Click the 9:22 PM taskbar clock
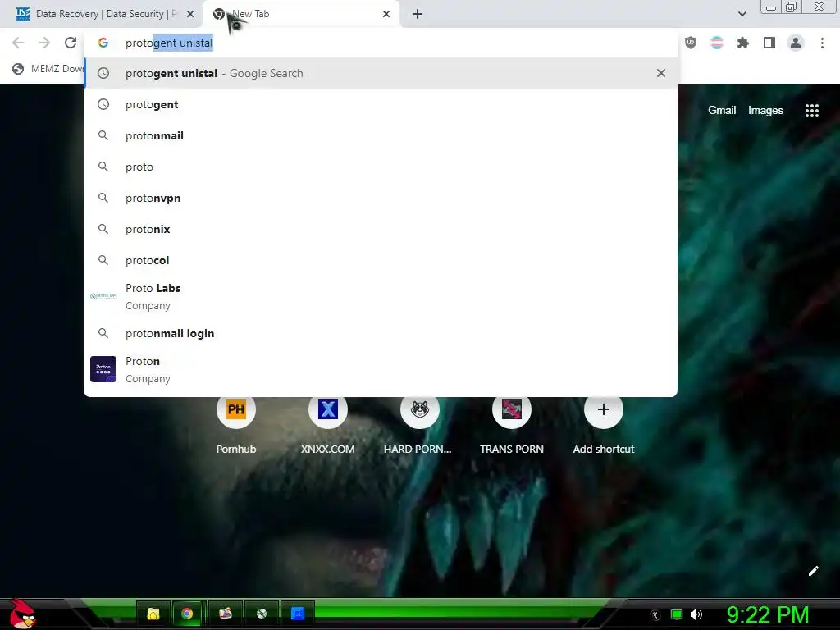840x630 pixels. tap(767, 614)
